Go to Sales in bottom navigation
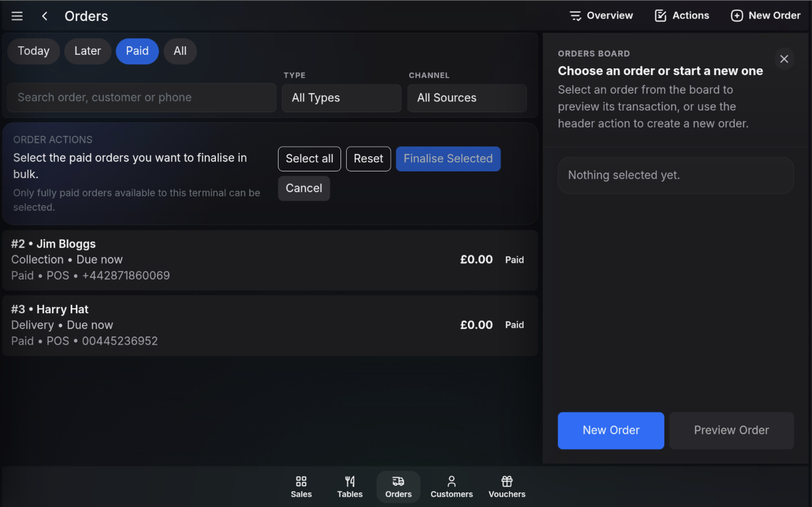The image size is (812, 507). coord(301,487)
